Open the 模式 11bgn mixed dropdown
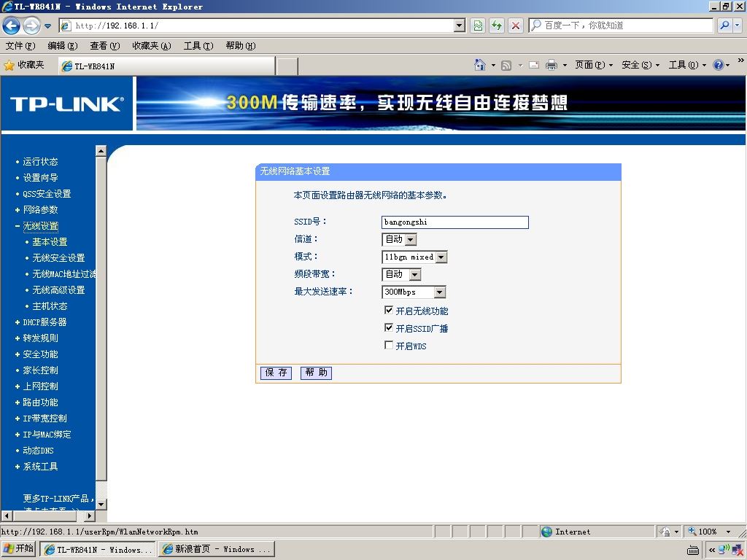This screenshot has height=560, width=747. click(414, 257)
